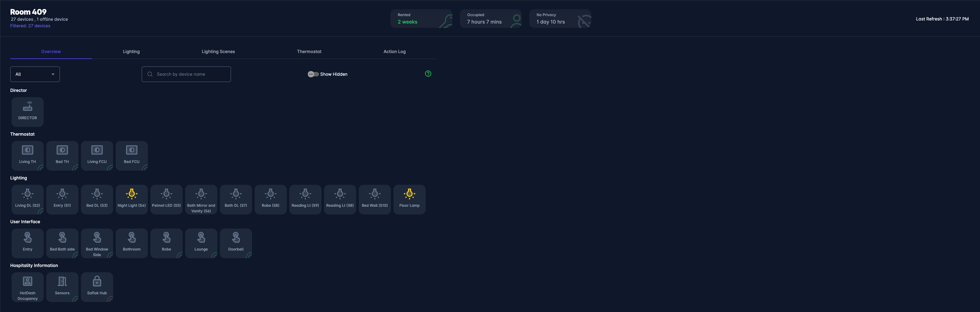This screenshot has width=980, height=312.
Task: Click the Night Light (S4) bulb
Action: (x=132, y=194)
